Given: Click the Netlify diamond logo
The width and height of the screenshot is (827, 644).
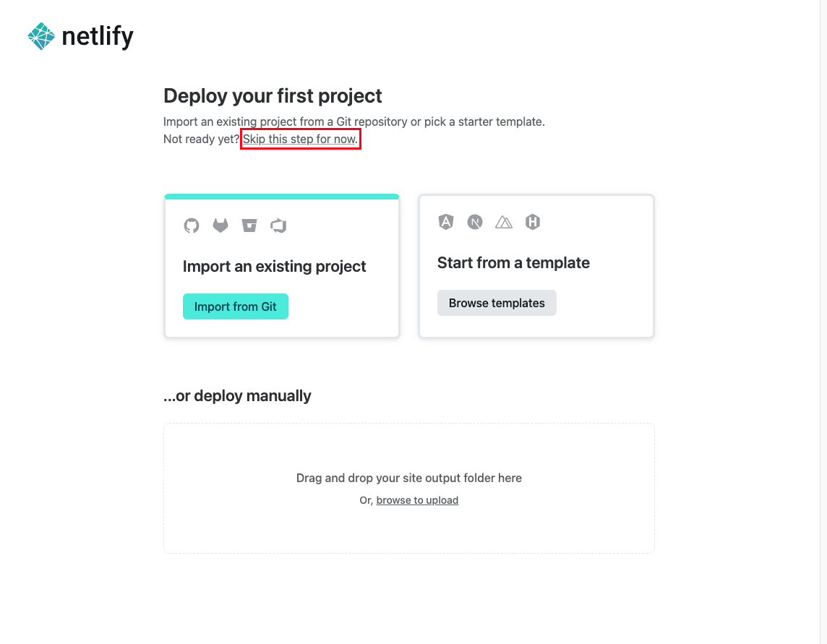Looking at the screenshot, I should coord(40,35).
